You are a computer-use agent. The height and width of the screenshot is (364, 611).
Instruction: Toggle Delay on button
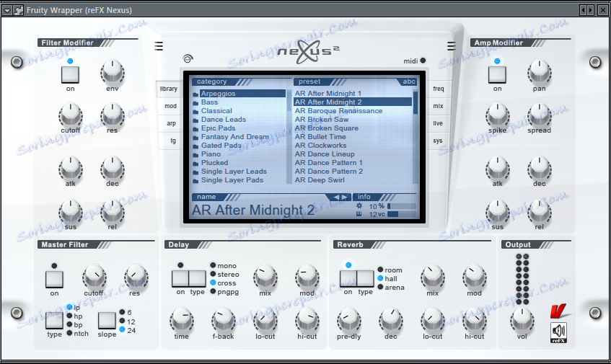[180, 278]
